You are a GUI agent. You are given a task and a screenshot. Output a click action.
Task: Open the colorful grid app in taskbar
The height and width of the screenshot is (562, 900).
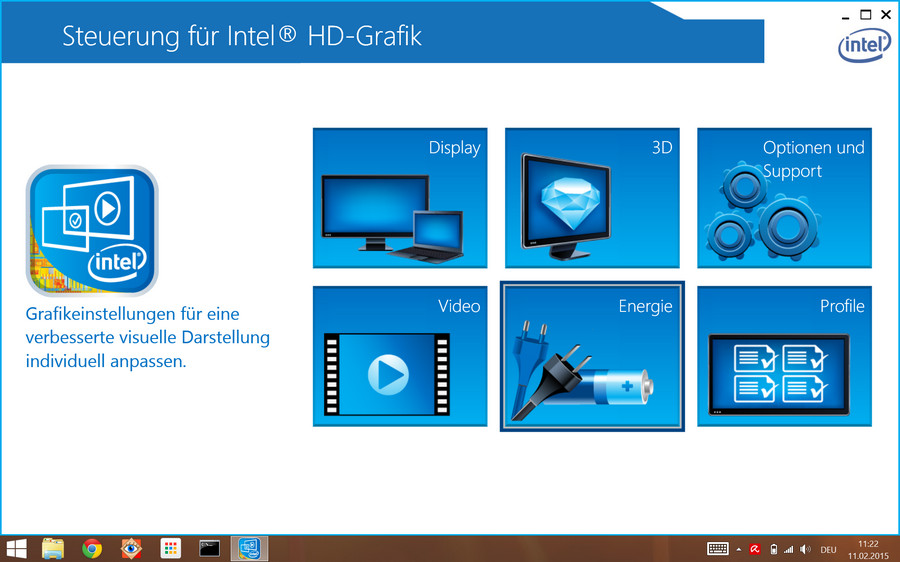click(170, 549)
